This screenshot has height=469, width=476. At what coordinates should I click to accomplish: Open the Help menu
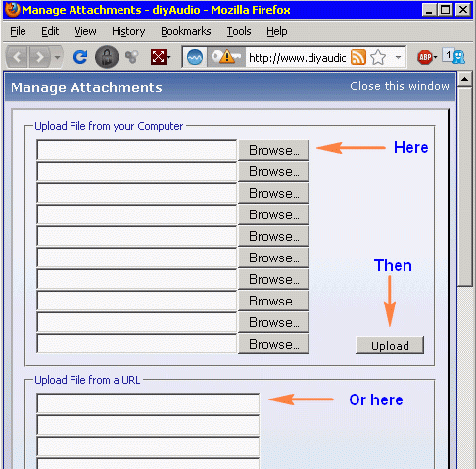277,31
